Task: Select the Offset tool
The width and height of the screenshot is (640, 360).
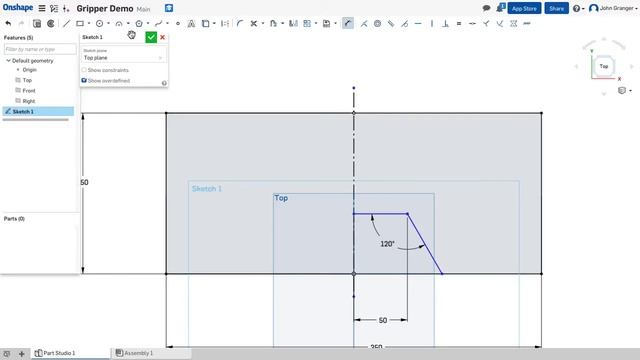Action: [273, 24]
